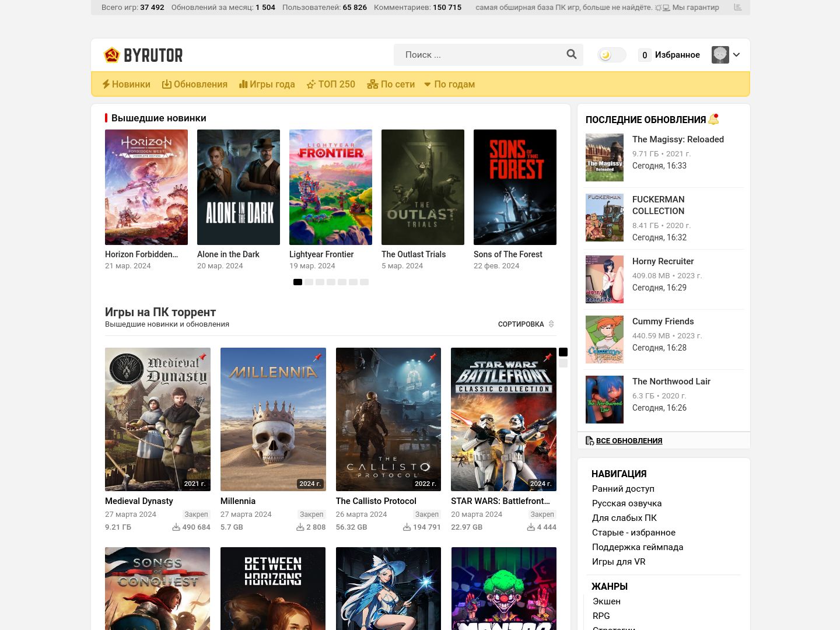The height and width of the screenshot is (630, 840).
Task: Open Игры для VR navigation link
Action: click(x=618, y=561)
